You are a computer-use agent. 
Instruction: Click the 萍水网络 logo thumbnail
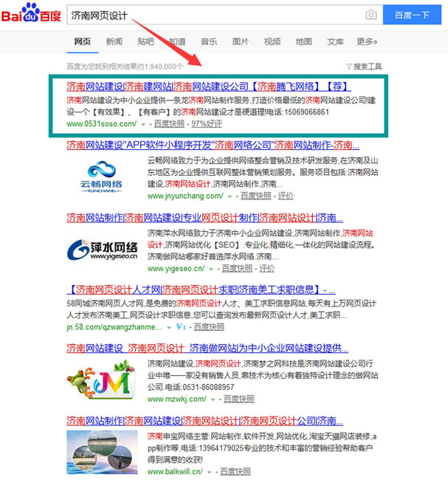(x=103, y=250)
